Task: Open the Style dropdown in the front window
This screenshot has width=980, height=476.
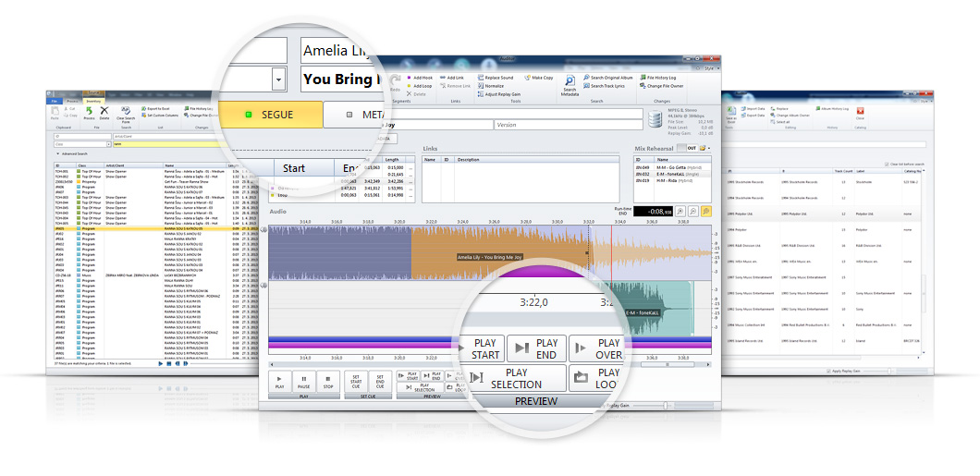Action: tap(711, 68)
